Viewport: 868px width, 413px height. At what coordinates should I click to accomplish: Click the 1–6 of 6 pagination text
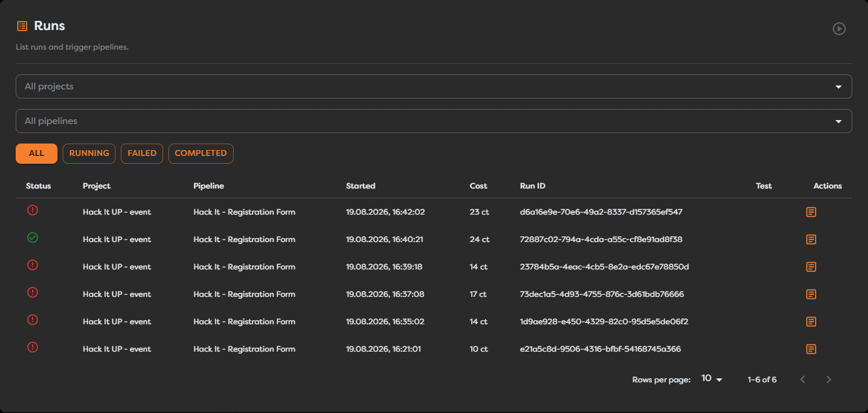[x=762, y=380]
